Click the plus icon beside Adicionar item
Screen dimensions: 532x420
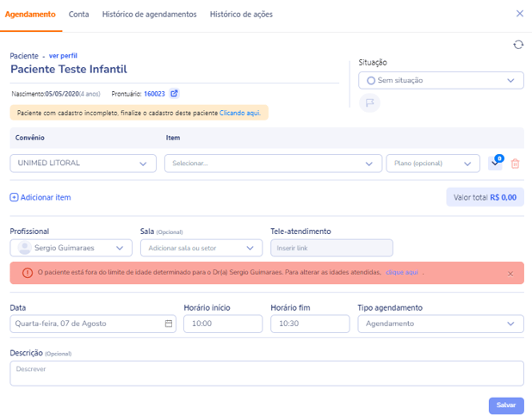(14, 197)
